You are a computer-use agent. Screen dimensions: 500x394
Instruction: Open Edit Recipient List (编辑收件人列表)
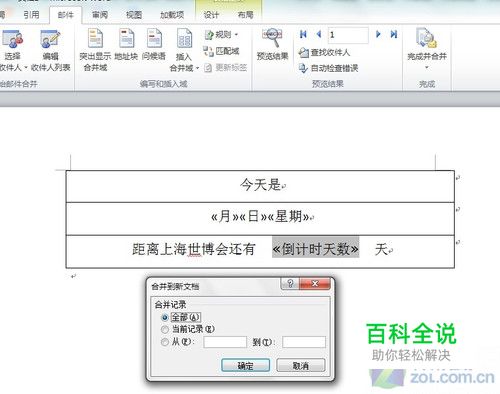50,50
